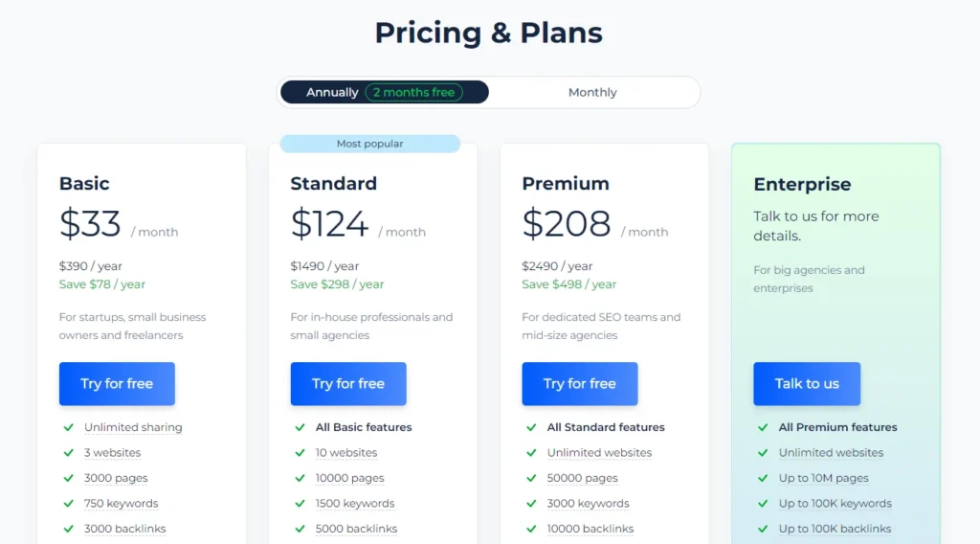Click the 5000 backlinks feature text
Viewport: 980px width, 544px height.
point(356,529)
